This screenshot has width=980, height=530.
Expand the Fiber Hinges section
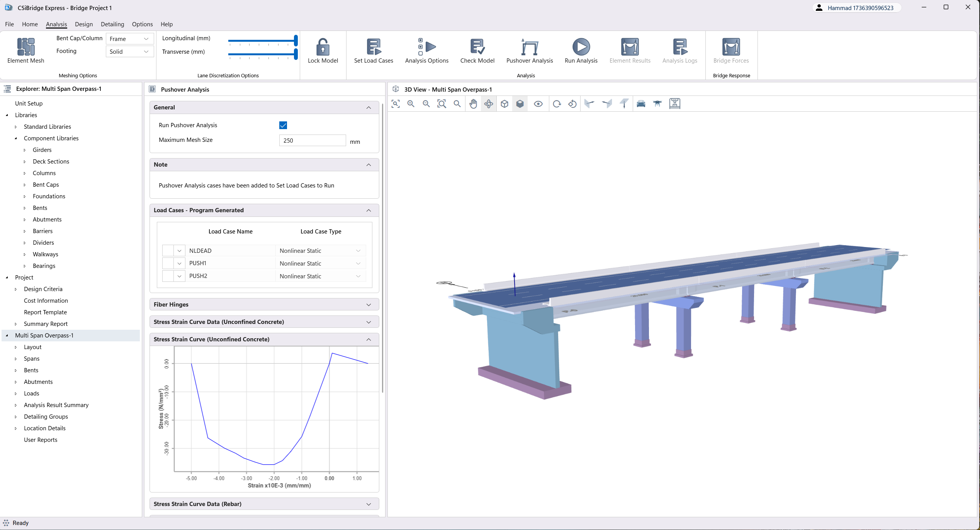[264, 305]
